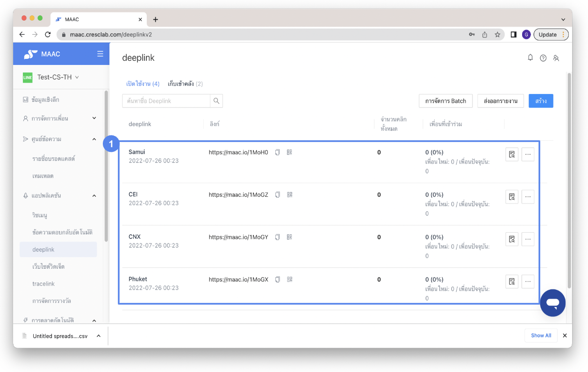Click the sidebar hamburger menu icon
The width and height of the screenshot is (588, 372).
(x=100, y=53)
